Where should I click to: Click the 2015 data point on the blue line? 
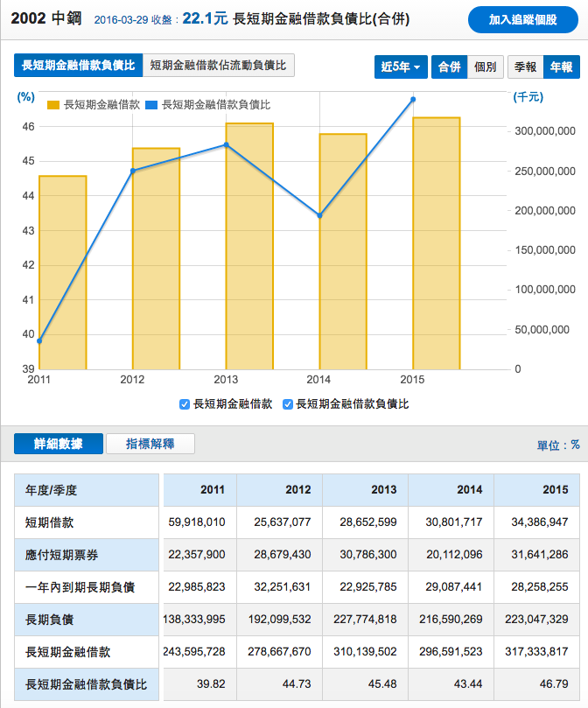coord(413,100)
